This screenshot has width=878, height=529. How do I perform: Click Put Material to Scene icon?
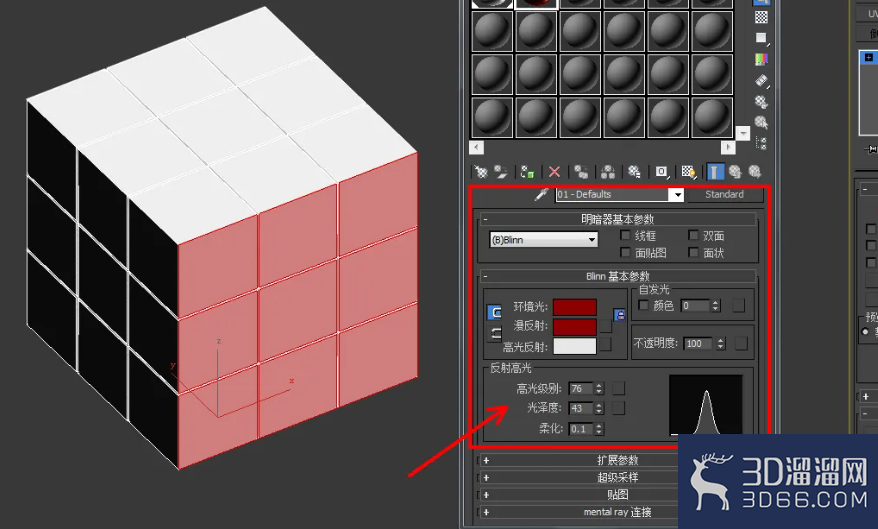(501, 172)
